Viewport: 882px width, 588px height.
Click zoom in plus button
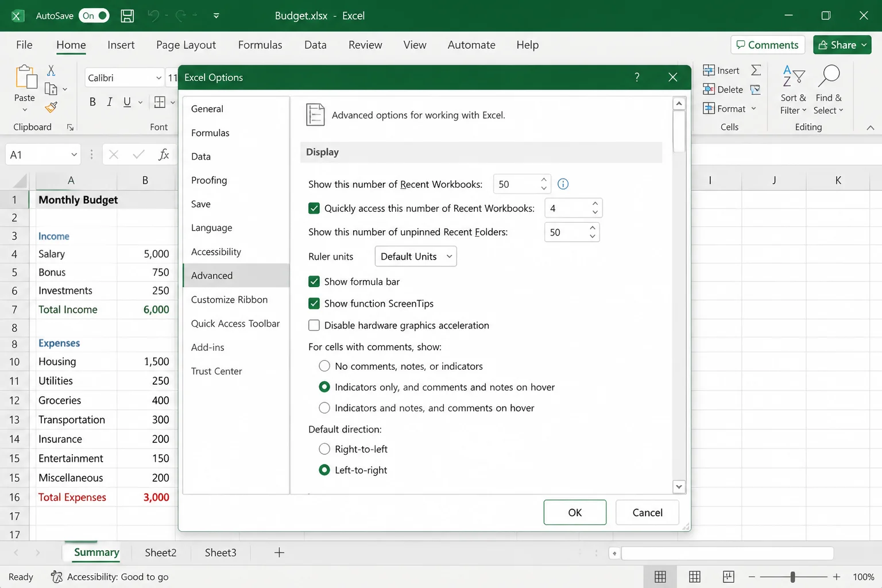[x=837, y=577]
